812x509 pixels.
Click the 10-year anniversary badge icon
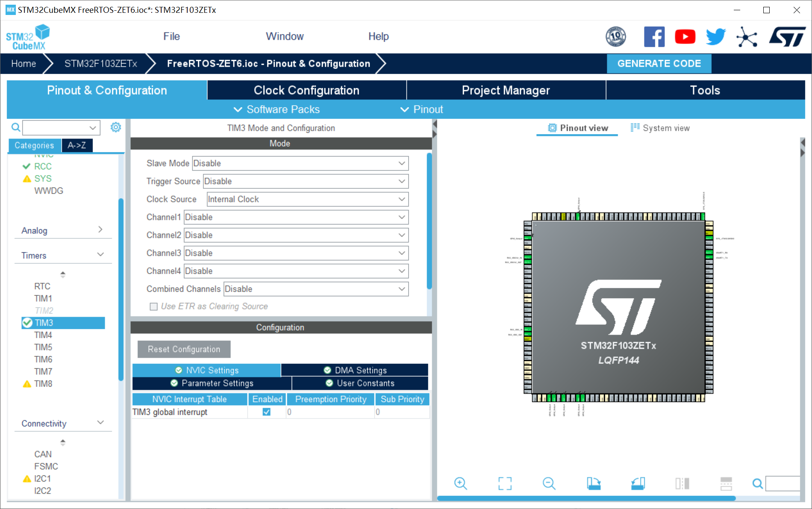point(616,37)
